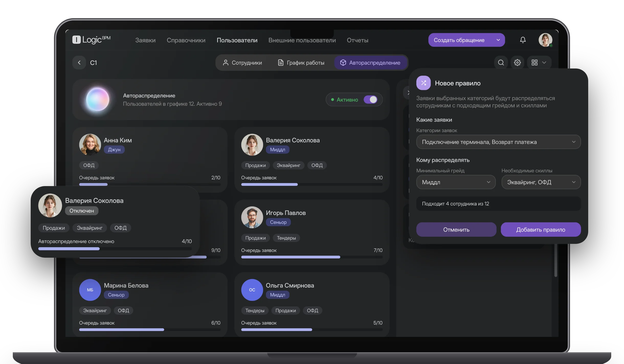Click the glowing Автораспределение orb

(97, 99)
